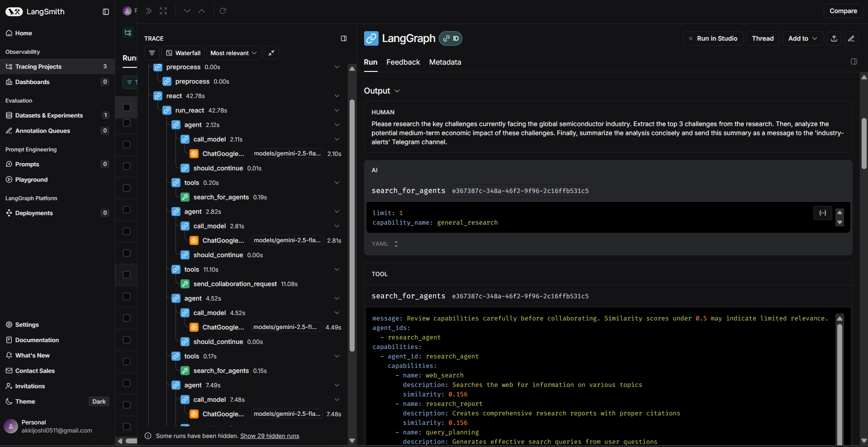Check the second checkbox in the runs list
Image resolution: width=868 pixels, height=447 pixels.
click(127, 123)
